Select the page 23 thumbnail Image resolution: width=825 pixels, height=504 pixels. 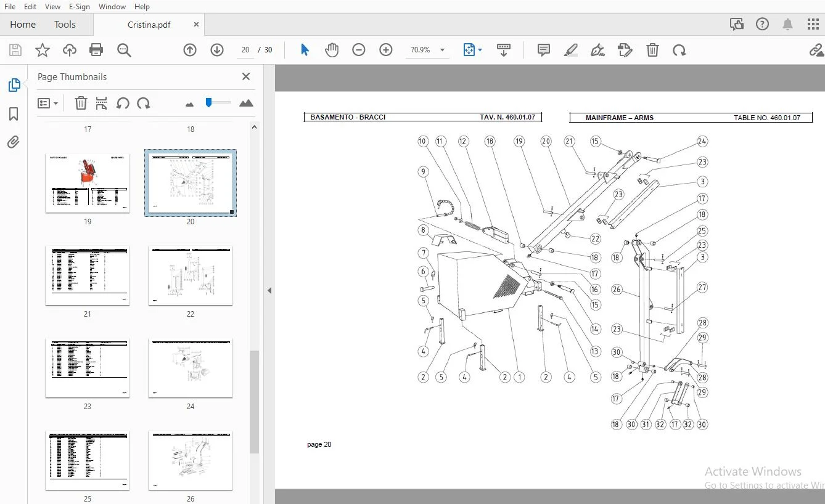[88, 368]
